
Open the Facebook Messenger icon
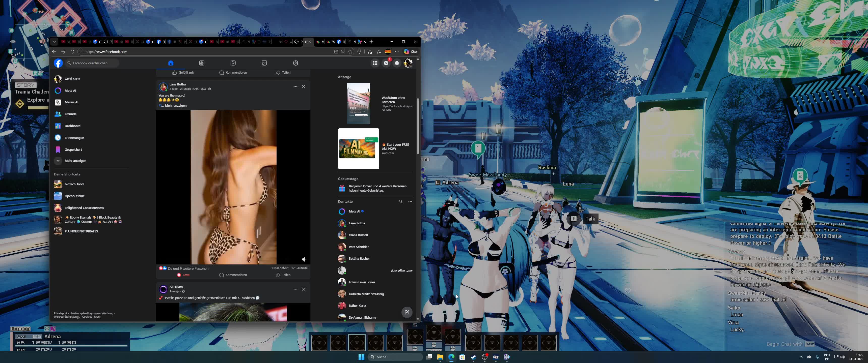tap(386, 63)
